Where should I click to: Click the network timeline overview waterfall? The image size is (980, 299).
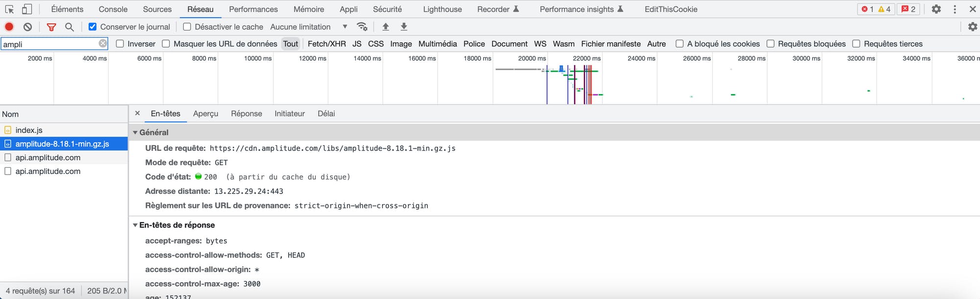click(x=490, y=78)
